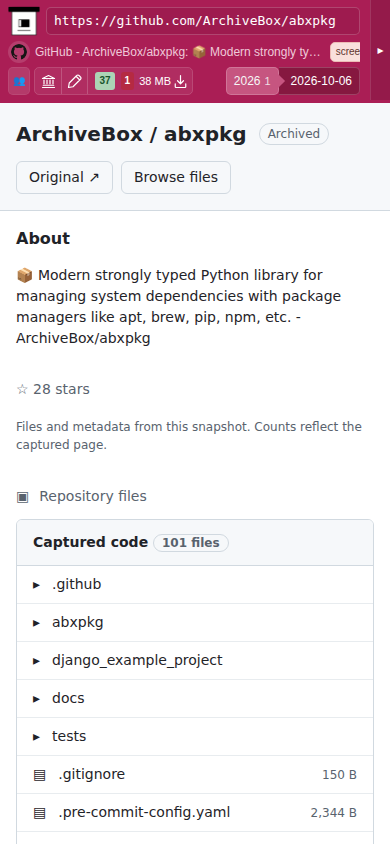Expand the abxpkg folder
Screen dimensions: 390x844
click(195, 623)
